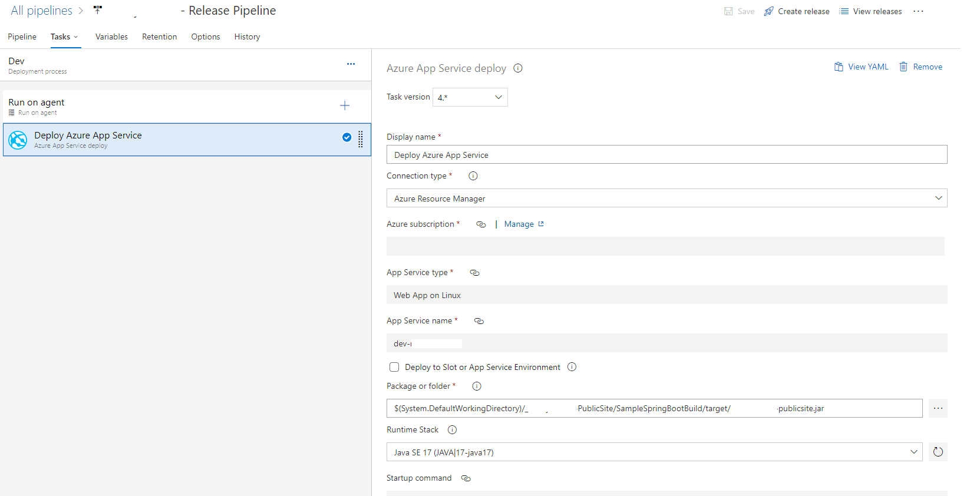This screenshot has width=980, height=496.
Task: Click the Create release rocket icon
Action: coord(768,11)
